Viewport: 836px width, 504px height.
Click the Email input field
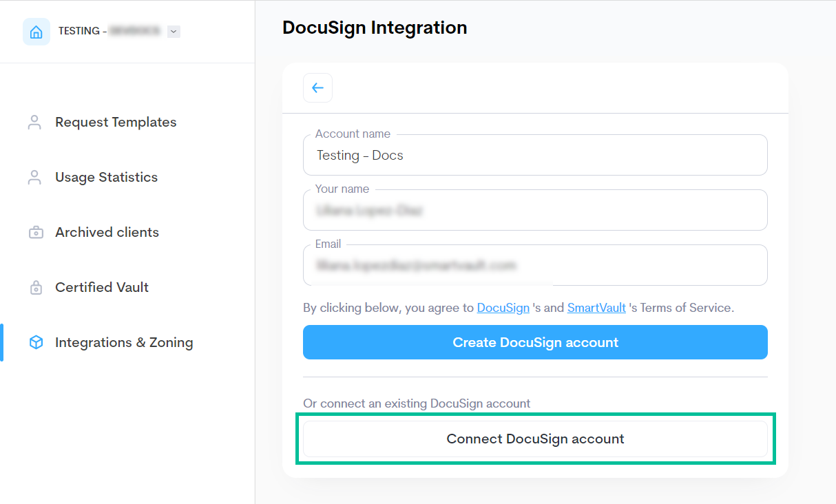click(x=535, y=265)
